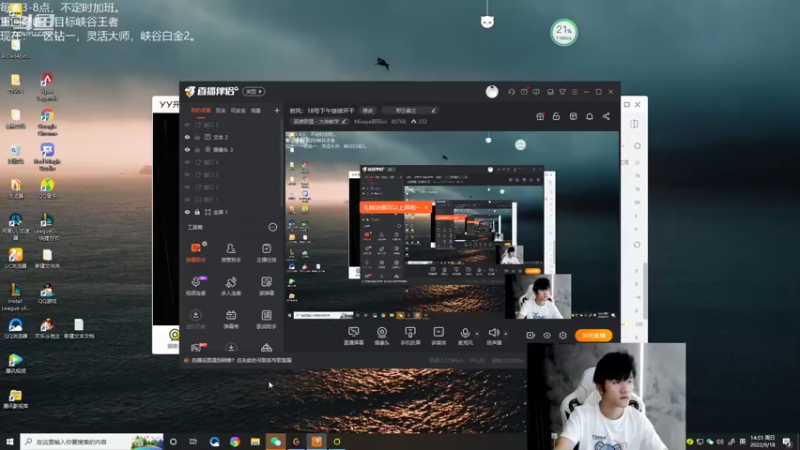800x450 pixels.
Task: Add a 多媒体 source
Action: click(438, 336)
